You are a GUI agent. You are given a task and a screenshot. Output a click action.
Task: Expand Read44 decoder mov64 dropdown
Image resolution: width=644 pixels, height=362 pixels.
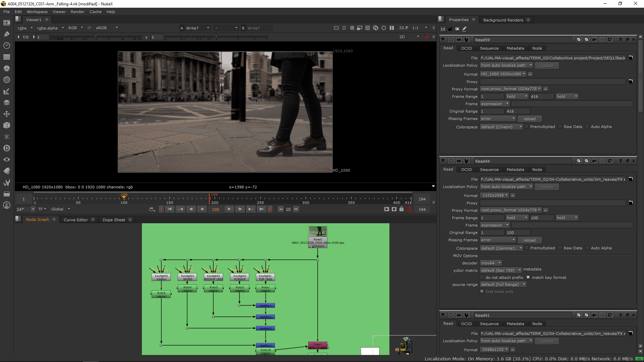pos(491,263)
